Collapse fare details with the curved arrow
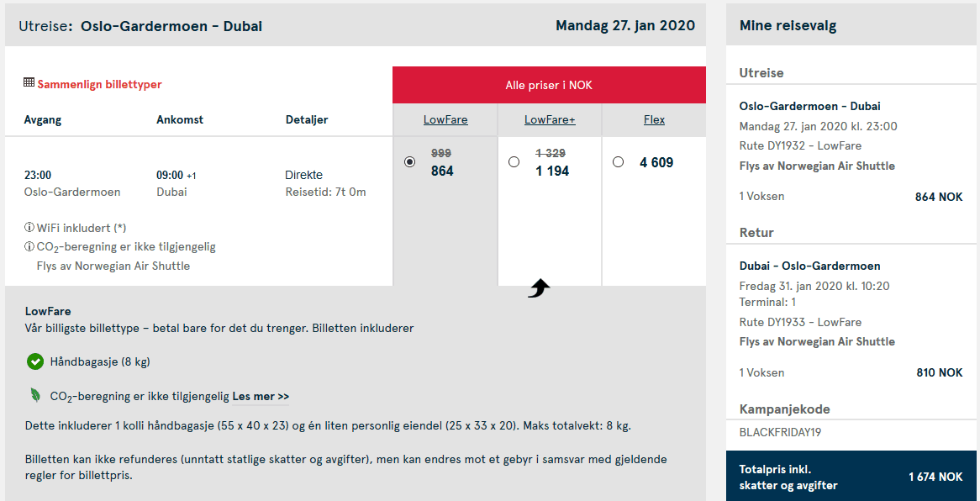This screenshot has height=501, width=980. point(538,286)
